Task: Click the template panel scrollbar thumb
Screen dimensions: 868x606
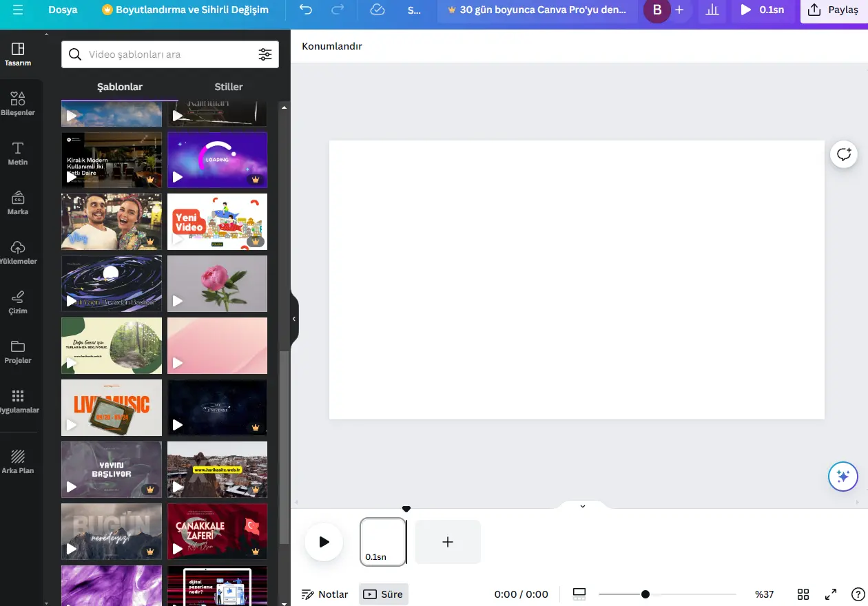Action: 284,448
